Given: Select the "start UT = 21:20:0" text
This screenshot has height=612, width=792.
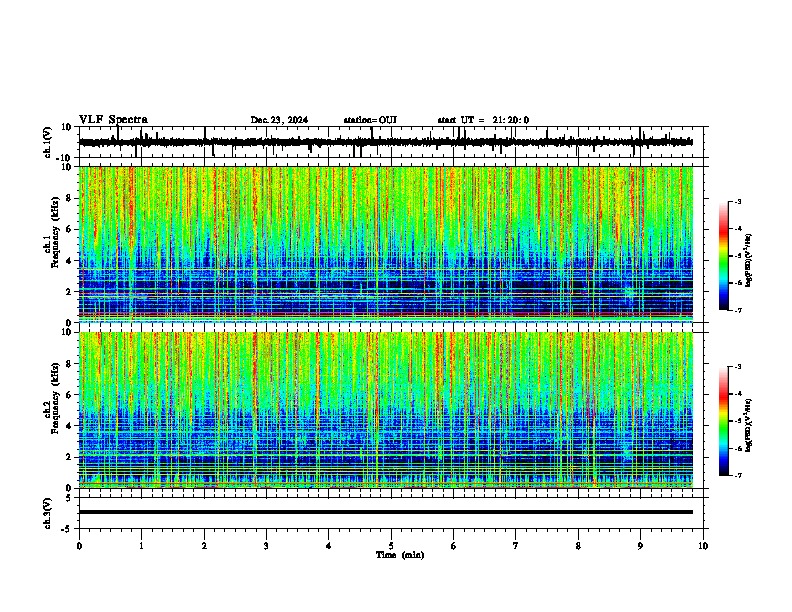Looking at the screenshot, I should 483,120.
